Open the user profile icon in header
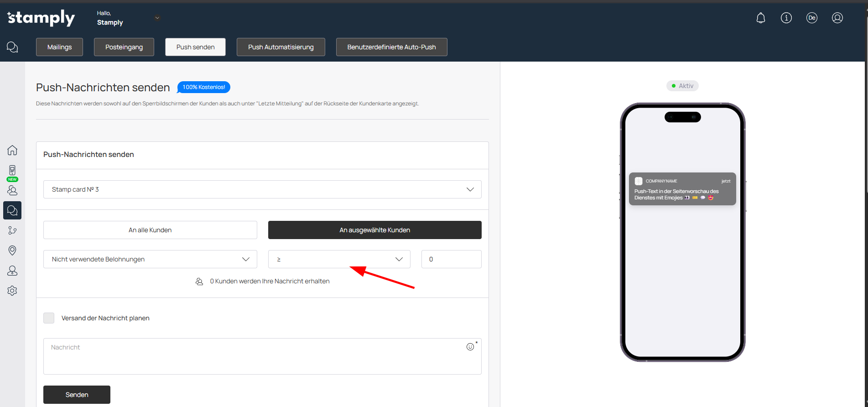 pos(837,18)
